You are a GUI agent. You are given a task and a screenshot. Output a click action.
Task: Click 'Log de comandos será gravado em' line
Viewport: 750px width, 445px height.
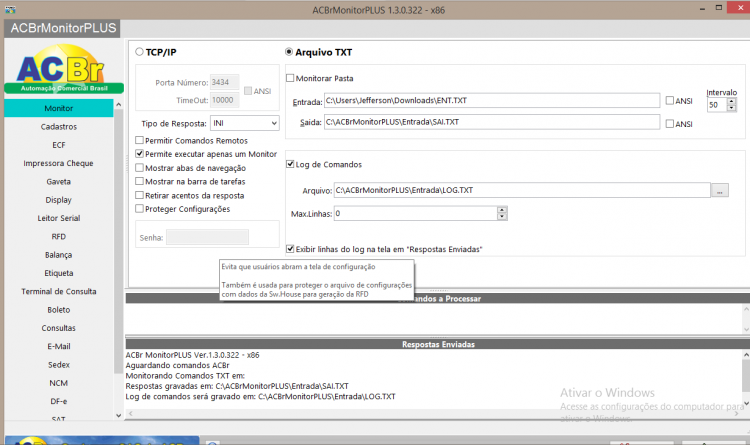point(260,397)
